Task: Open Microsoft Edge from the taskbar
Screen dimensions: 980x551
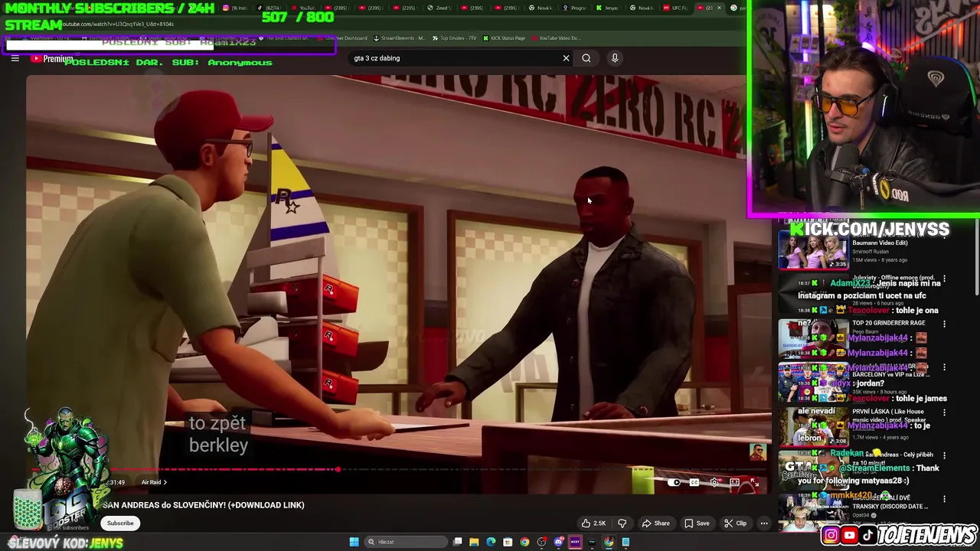Action: pyautogui.click(x=491, y=542)
